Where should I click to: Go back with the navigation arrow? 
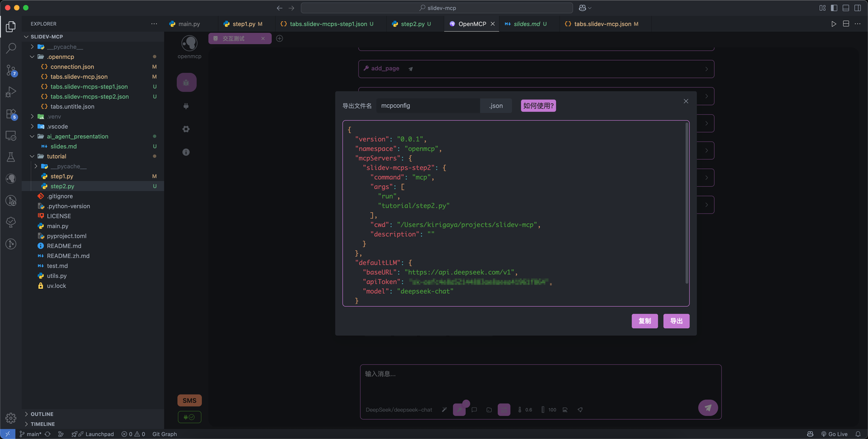point(279,8)
